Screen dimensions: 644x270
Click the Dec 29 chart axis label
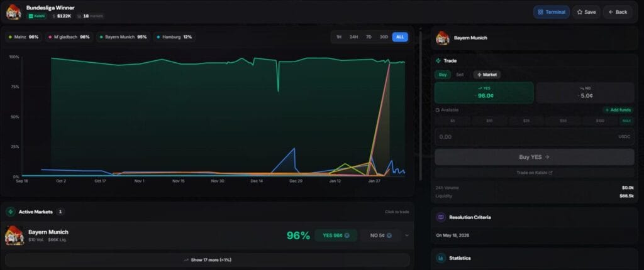296,181
